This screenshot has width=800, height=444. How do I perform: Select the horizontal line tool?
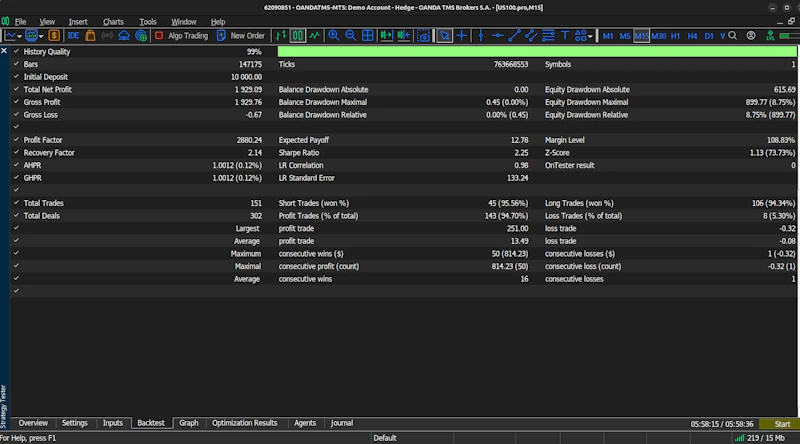pyautogui.click(x=497, y=36)
